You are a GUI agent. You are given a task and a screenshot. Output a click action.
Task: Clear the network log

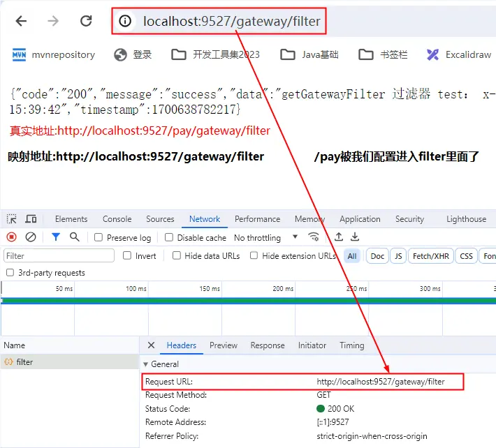tap(31, 237)
